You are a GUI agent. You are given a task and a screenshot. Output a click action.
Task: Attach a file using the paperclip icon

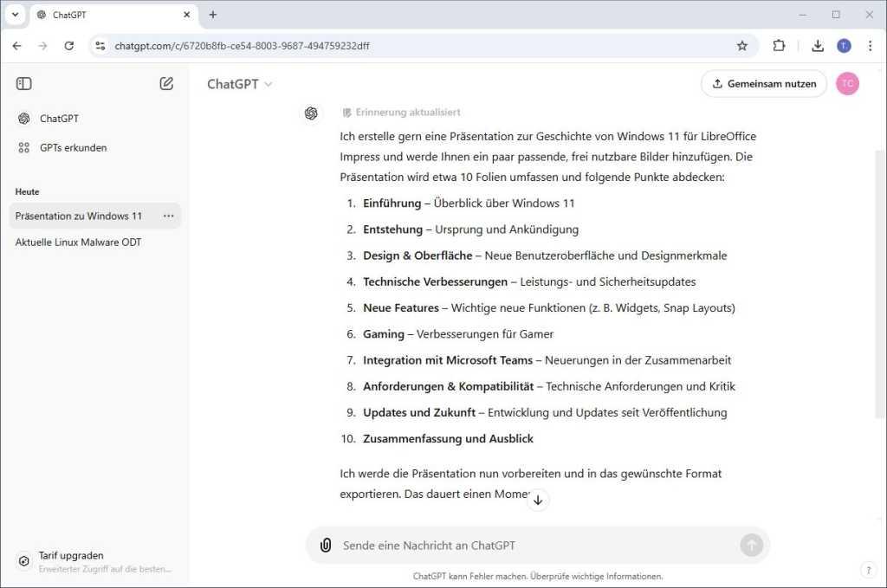tap(325, 545)
